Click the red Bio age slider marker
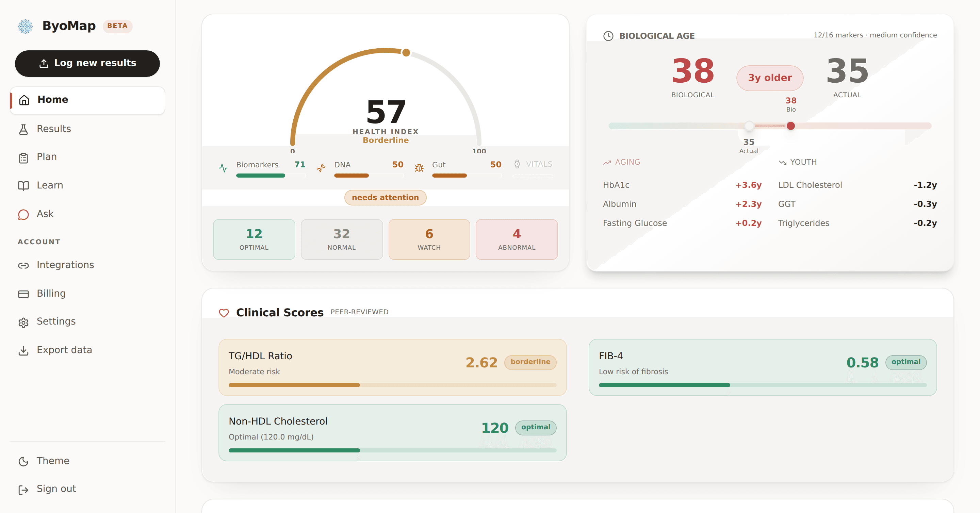980x513 pixels. 790,126
